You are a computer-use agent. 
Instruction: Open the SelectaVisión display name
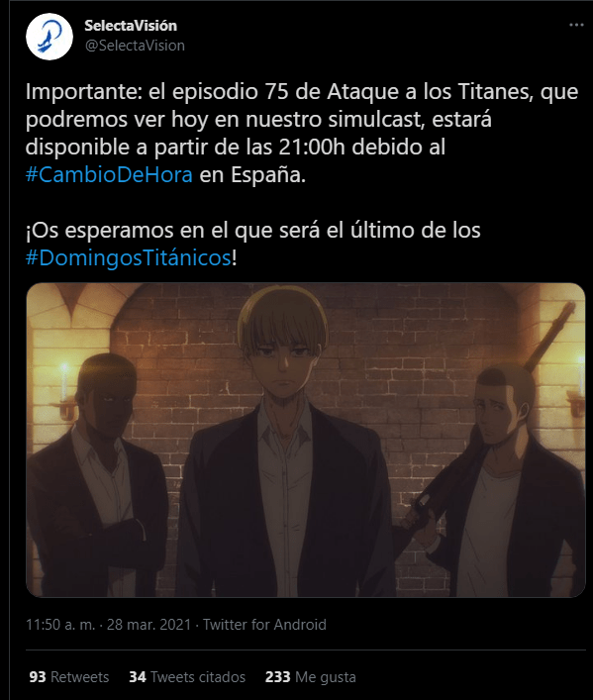pos(131,26)
